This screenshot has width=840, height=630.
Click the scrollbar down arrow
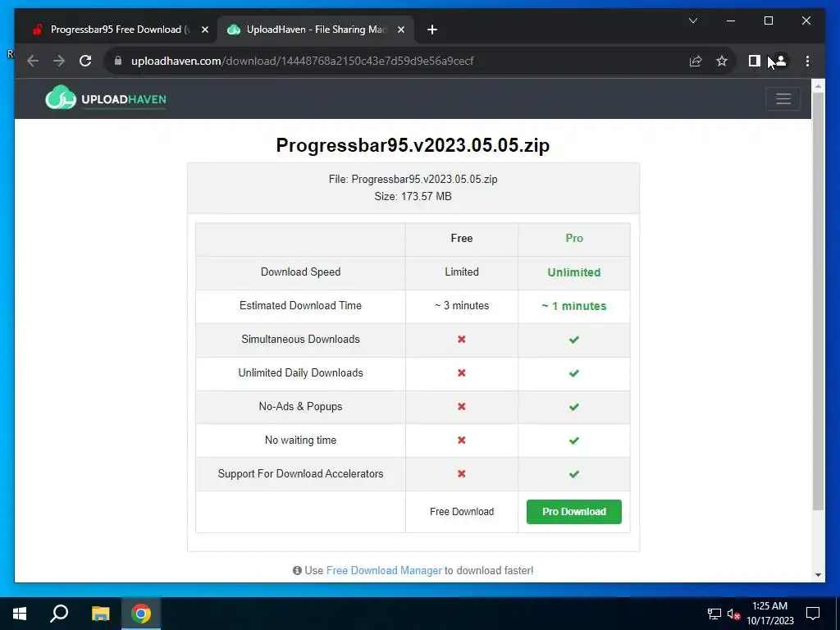point(818,575)
